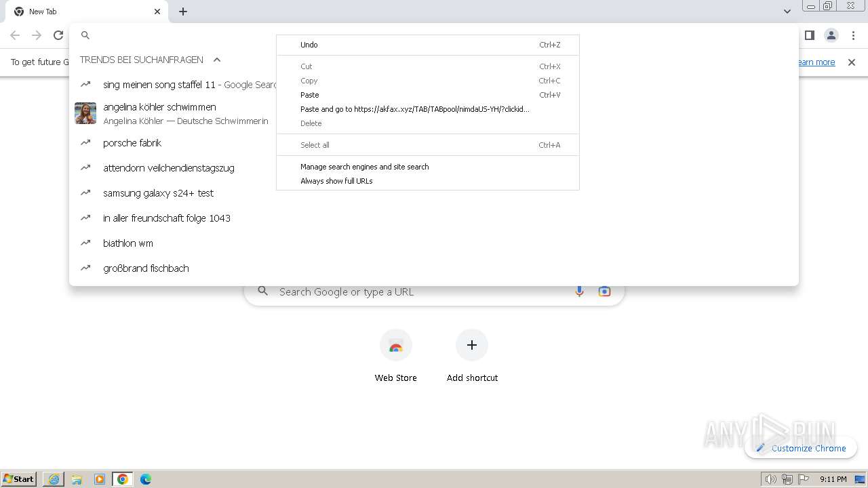Click Delete in context menu
This screenshot has height=488, width=868.
428,123
